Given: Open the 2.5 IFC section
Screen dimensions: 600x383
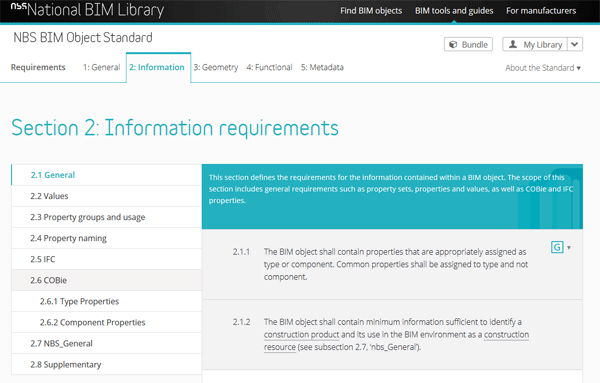Looking at the screenshot, I should click(106, 259).
